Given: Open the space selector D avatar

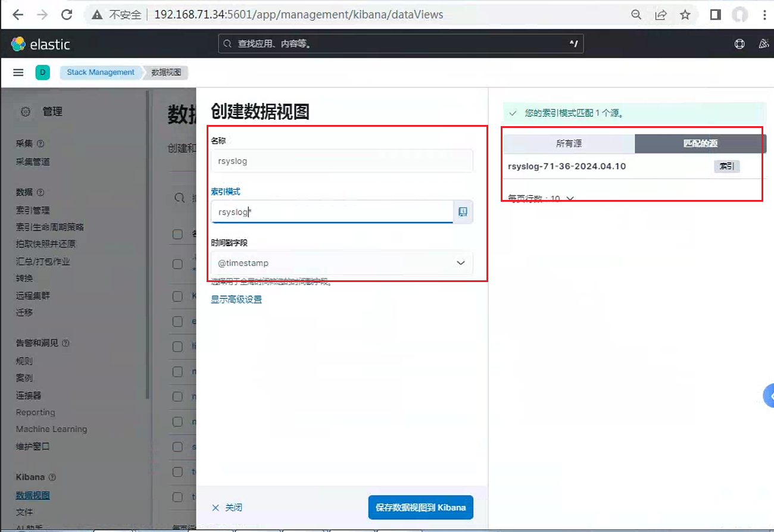Looking at the screenshot, I should pyautogui.click(x=42, y=73).
